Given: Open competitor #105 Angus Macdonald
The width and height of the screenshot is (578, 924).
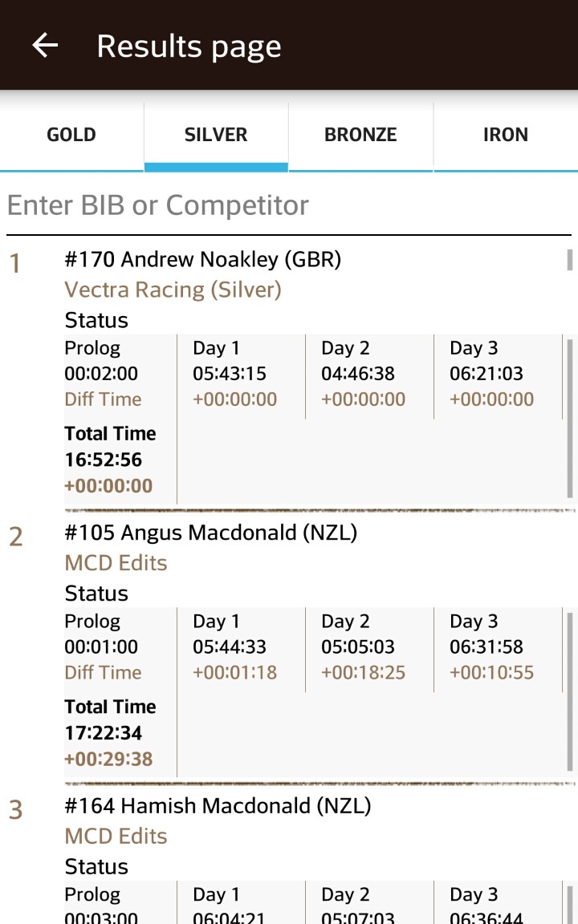Looking at the screenshot, I should (x=210, y=533).
